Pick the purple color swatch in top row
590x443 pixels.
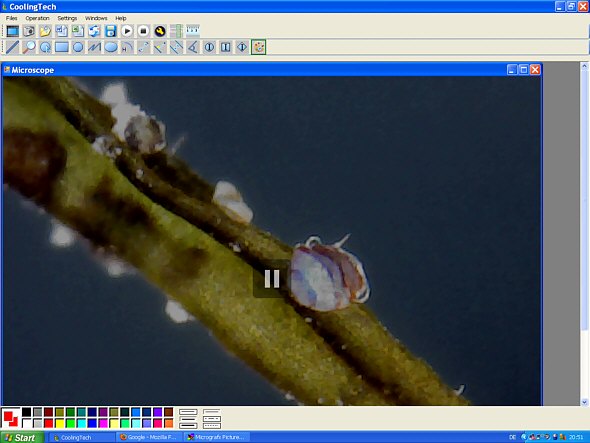(x=103, y=412)
